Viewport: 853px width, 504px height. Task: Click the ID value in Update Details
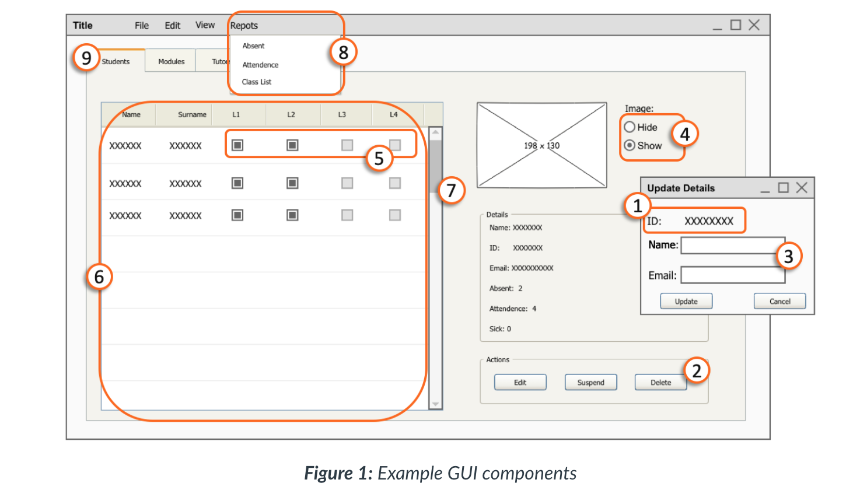point(709,221)
